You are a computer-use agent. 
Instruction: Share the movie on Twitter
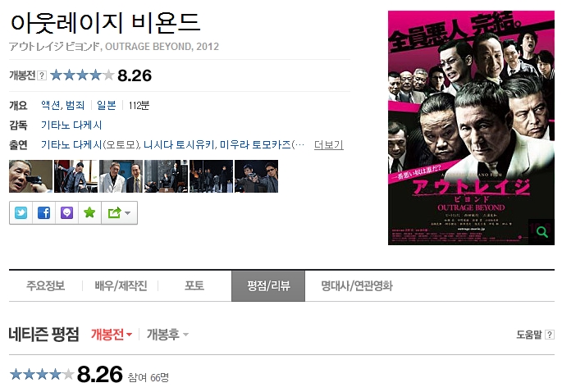coord(21,213)
